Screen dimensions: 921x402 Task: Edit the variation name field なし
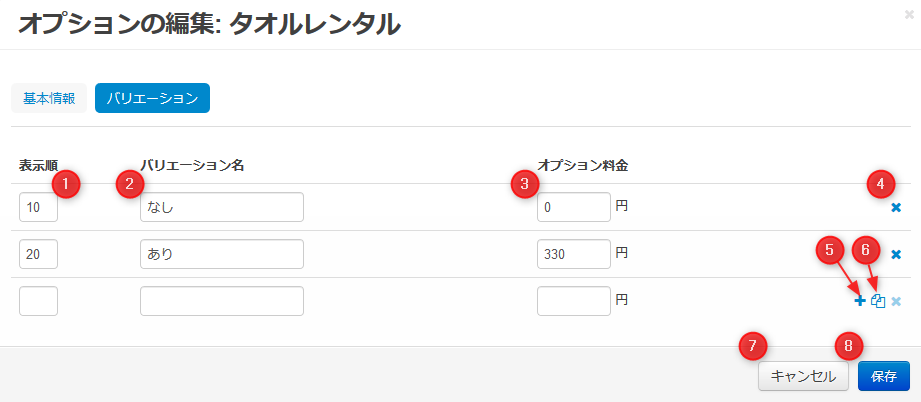pyautogui.click(x=221, y=208)
